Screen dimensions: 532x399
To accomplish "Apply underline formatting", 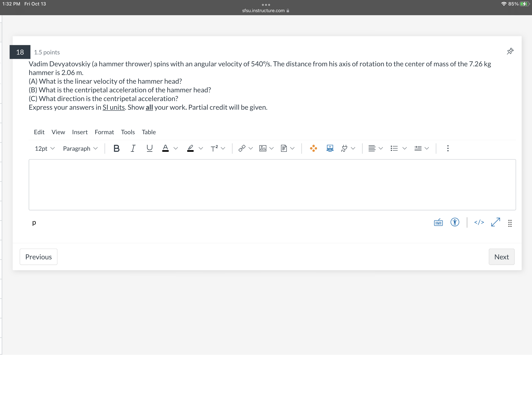I will [149, 148].
